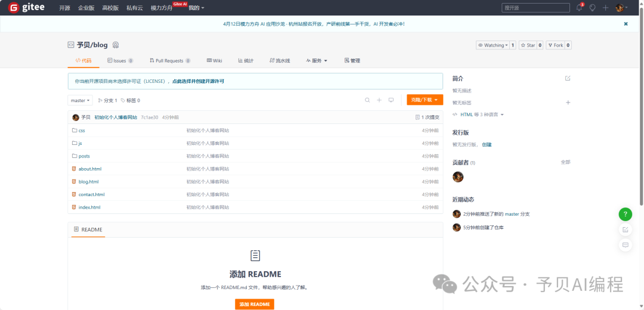This screenshot has height=310, width=644.
Task: Open blog.html file
Action: tap(88, 181)
